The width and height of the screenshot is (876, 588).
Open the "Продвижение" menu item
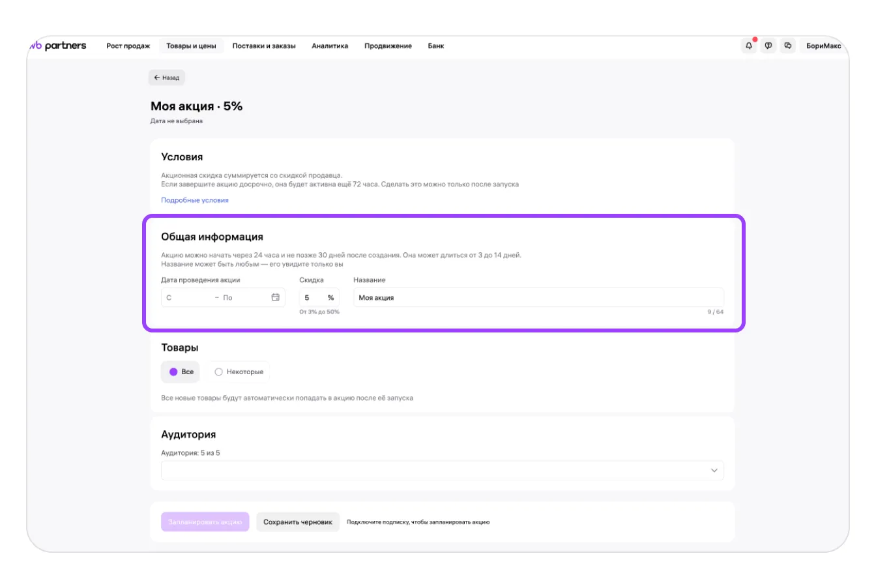(388, 46)
